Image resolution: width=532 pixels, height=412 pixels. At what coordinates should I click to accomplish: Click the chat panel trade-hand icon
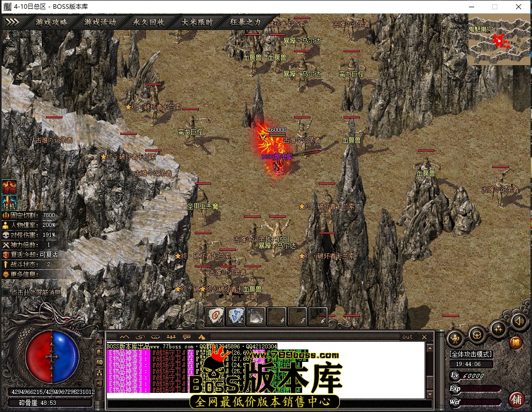point(140,337)
